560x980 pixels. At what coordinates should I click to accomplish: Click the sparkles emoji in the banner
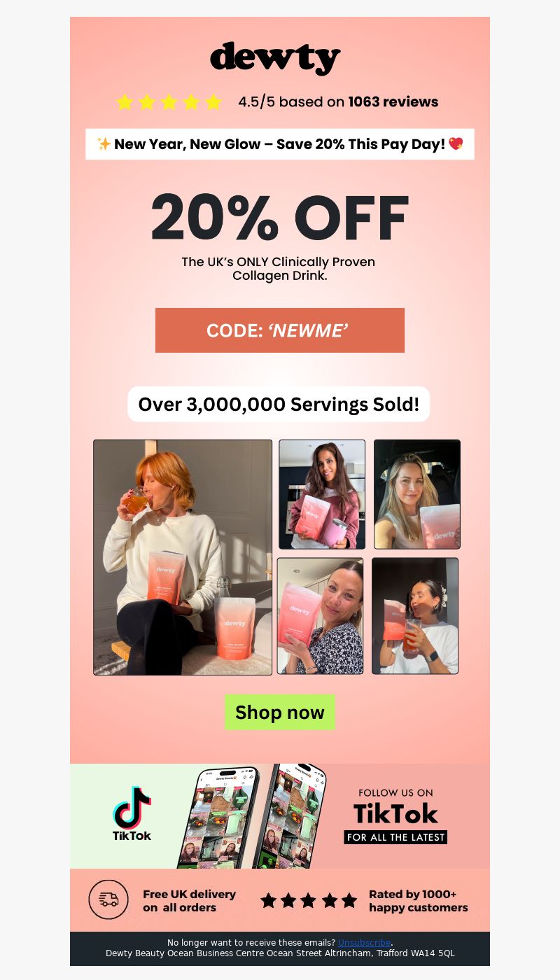point(104,144)
